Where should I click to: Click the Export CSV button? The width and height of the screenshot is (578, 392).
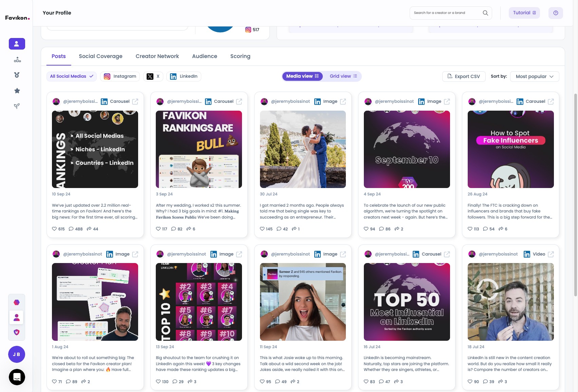pyautogui.click(x=464, y=76)
